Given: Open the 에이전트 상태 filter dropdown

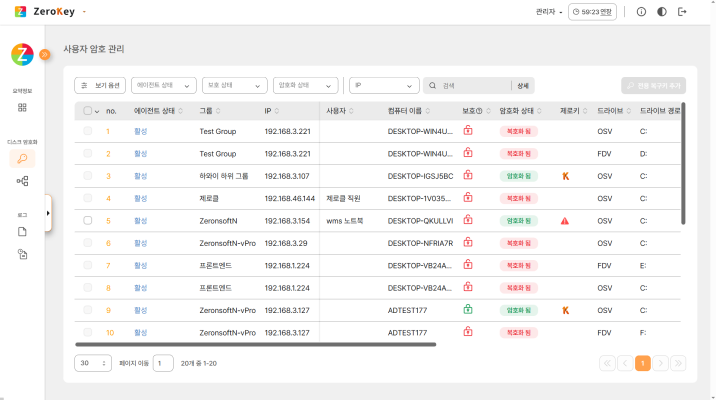Looking at the screenshot, I should click(163, 86).
